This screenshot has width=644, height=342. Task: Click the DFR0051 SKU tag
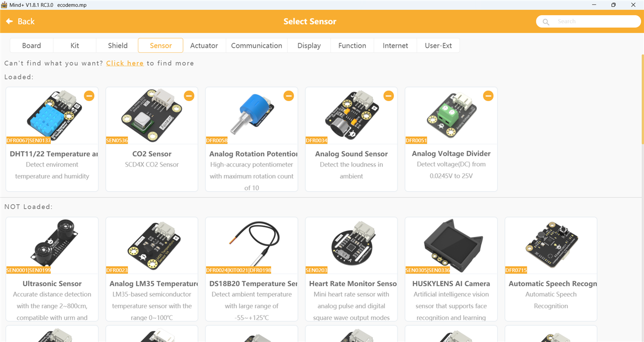[416, 141]
